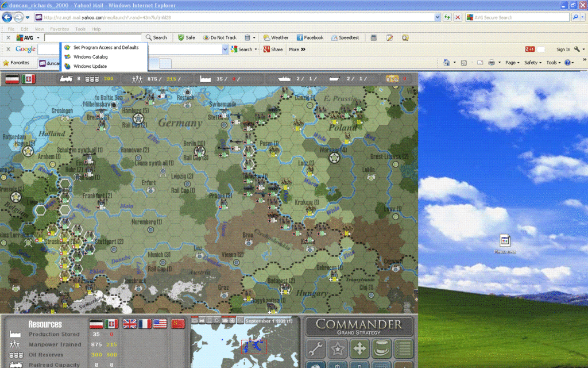Click Do Not Track in AVG toolbar

pos(220,37)
